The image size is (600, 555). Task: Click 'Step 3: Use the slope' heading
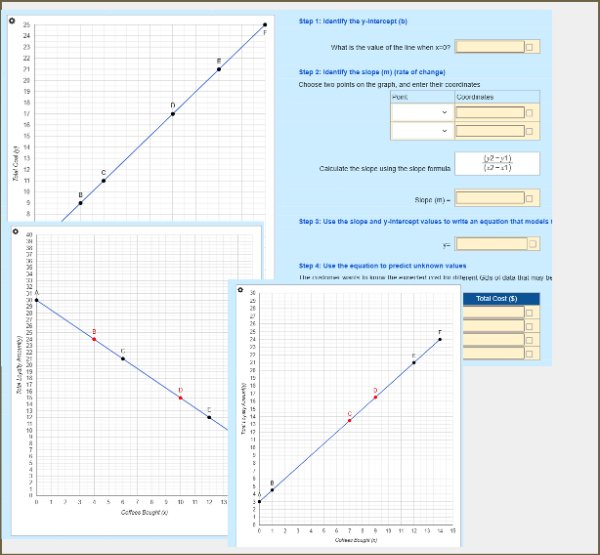425,222
